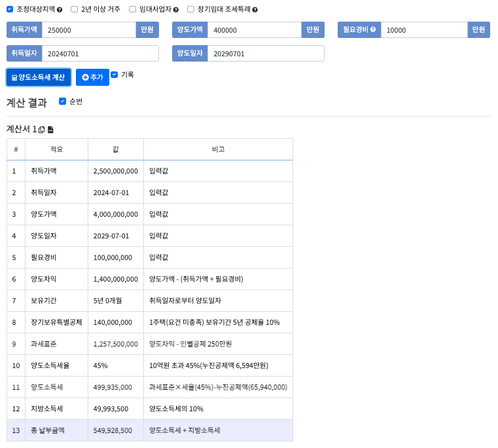Click the 적요 column header
498x448 pixels.
click(56, 149)
